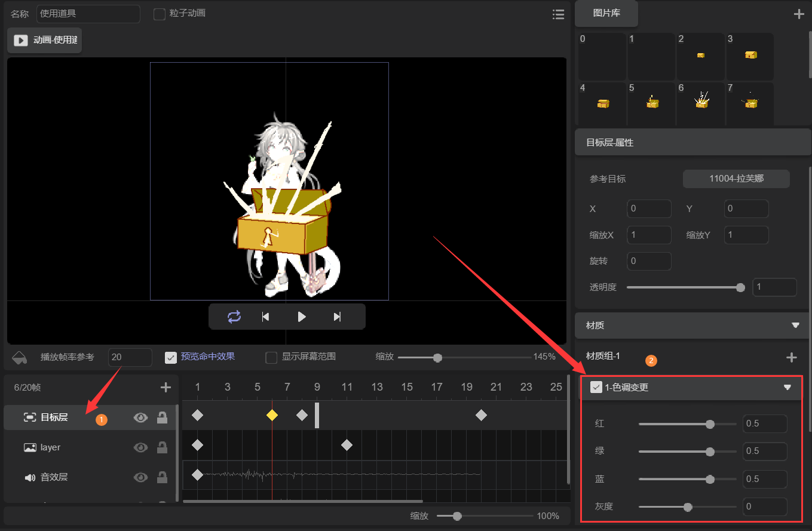Step to next frame in preview
Image resolution: width=812 pixels, height=531 pixels.
337,317
